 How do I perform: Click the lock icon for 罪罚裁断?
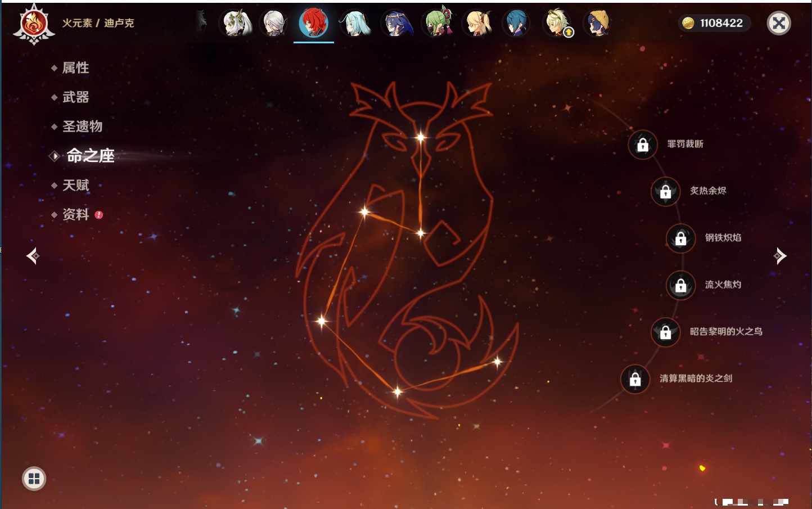(643, 145)
